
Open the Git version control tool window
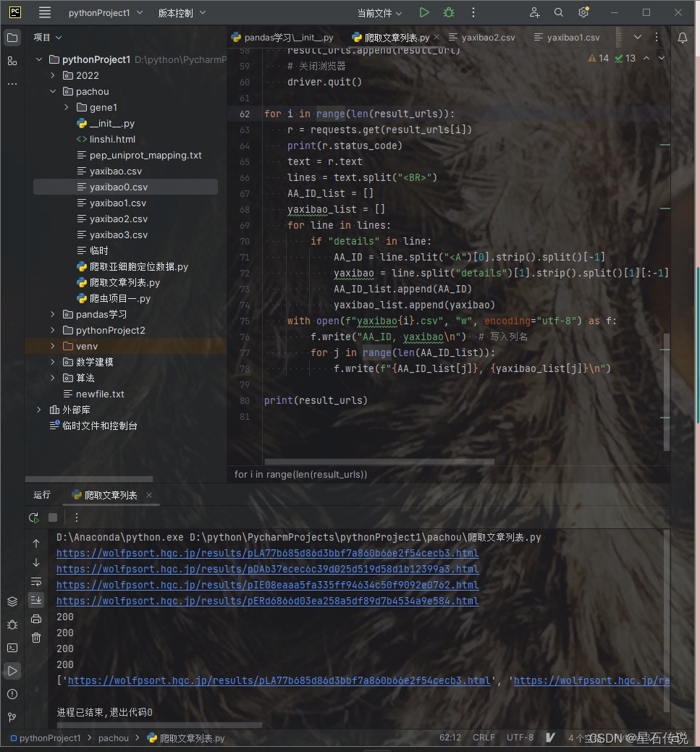click(12, 717)
